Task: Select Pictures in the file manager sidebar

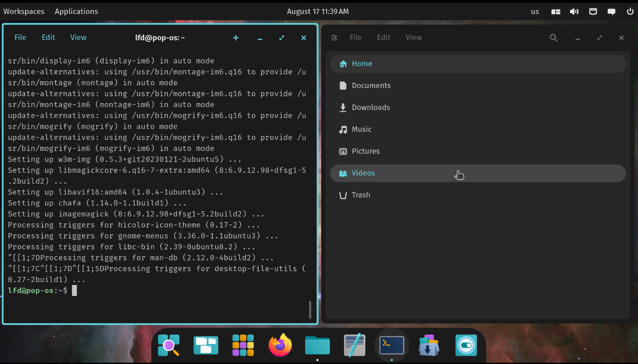Action: tap(366, 151)
